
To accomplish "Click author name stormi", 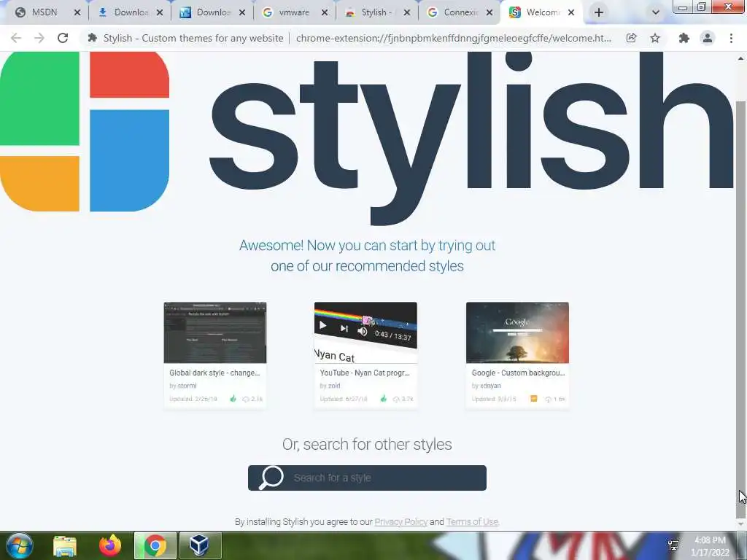I will 187,386.
